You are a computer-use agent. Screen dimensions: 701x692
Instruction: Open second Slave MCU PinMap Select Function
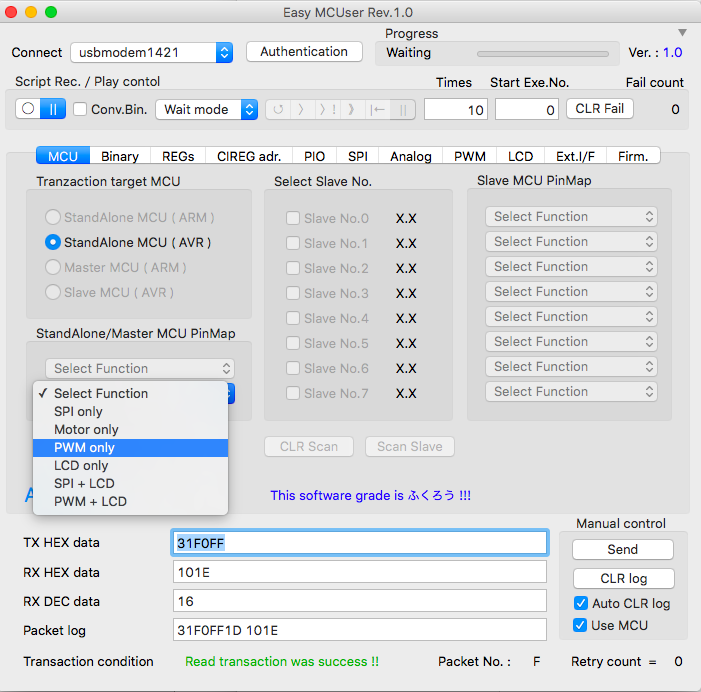[571, 242]
